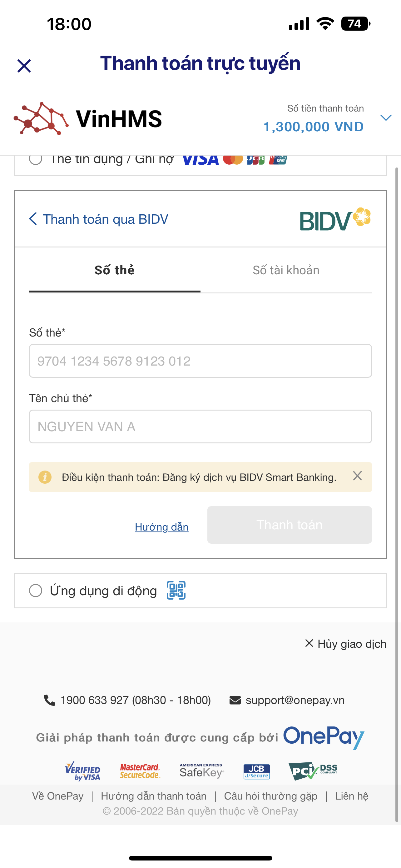Switch to the Số thẻ tab
This screenshot has height=868, width=401.
tap(115, 270)
